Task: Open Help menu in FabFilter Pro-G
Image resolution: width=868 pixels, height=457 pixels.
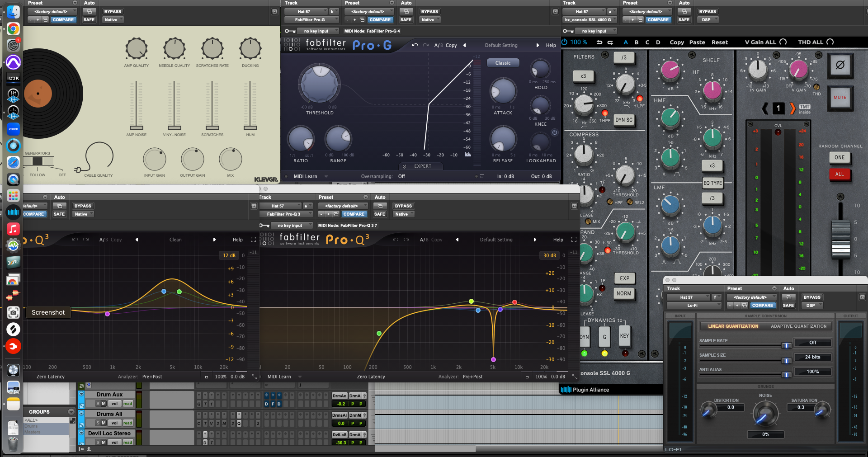Action: click(551, 45)
